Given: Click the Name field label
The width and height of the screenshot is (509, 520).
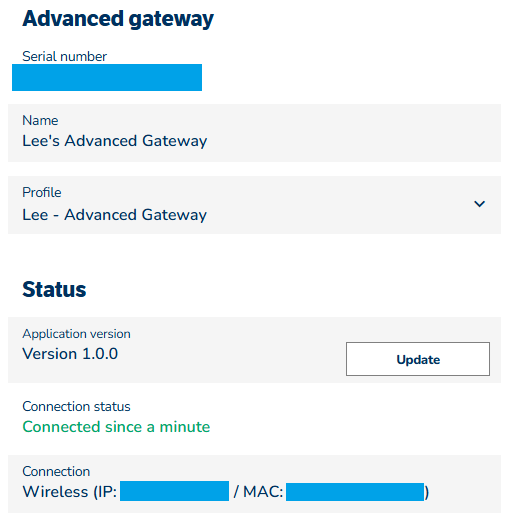Looking at the screenshot, I should click(40, 120).
